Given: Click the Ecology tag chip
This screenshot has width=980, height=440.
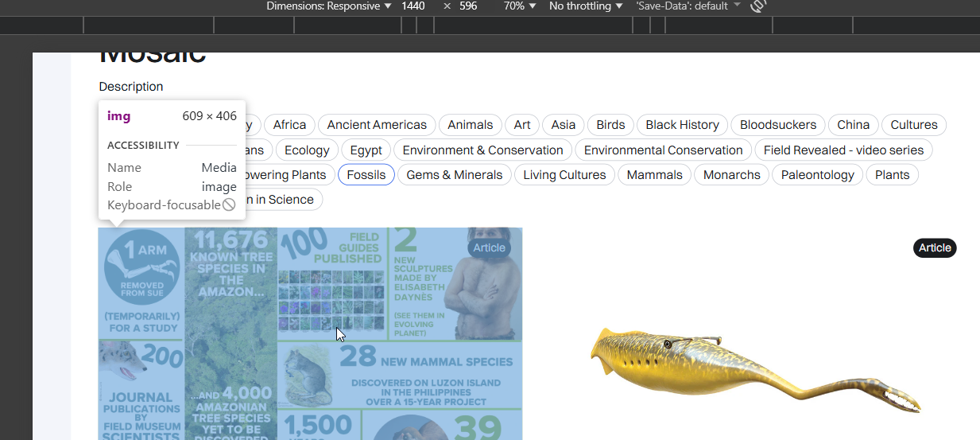Looking at the screenshot, I should (x=307, y=150).
